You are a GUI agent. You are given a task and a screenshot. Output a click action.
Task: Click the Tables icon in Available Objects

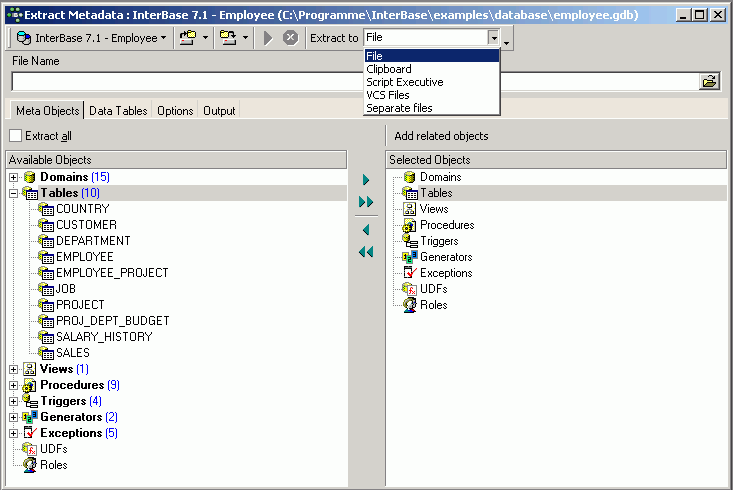pos(30,193)
